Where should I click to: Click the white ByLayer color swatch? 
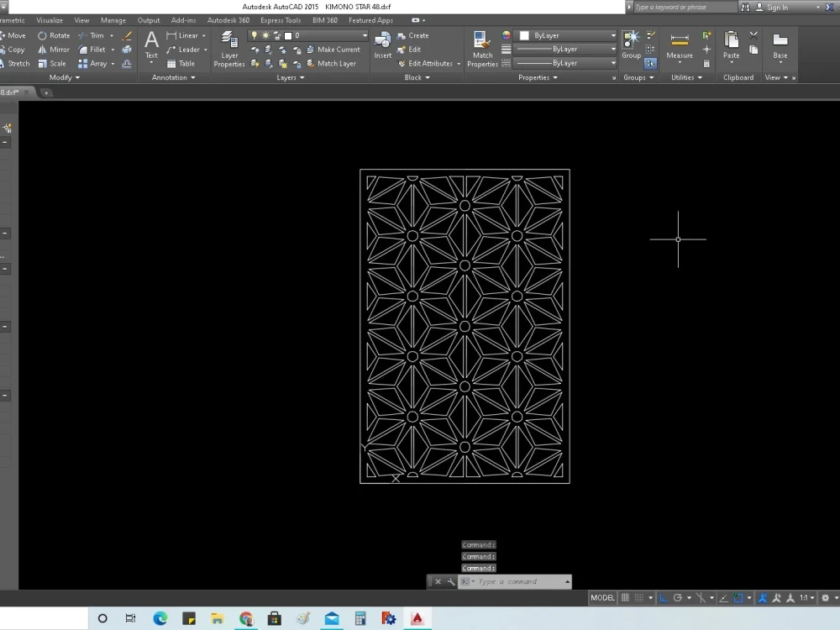(x=524, y=35)
